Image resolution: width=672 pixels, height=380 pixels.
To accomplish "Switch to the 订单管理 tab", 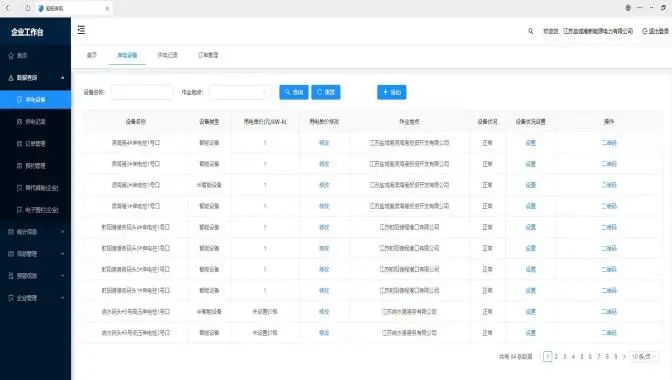I will pyautogui.click(x=208, y=55).
